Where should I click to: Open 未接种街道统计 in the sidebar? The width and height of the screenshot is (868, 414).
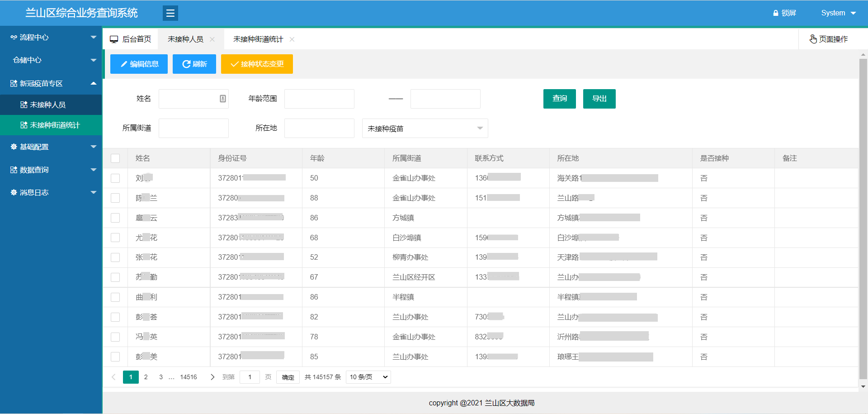(51, 125)
